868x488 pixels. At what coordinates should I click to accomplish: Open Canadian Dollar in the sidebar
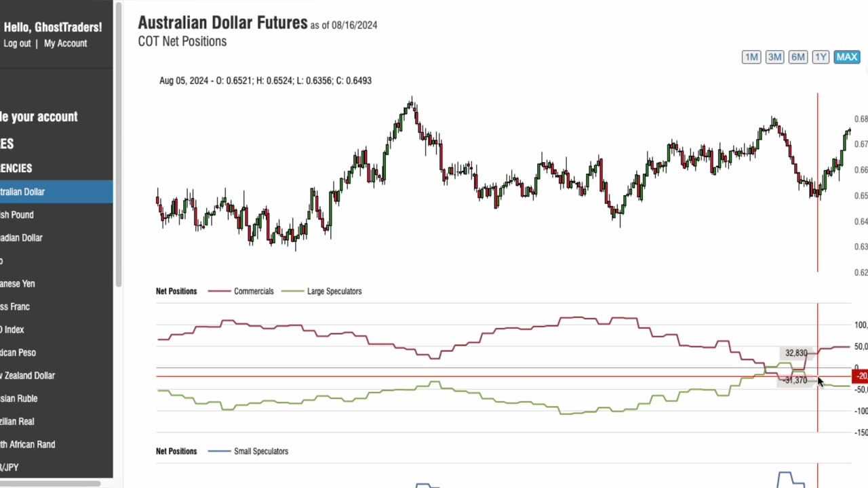click(x=56, y=238)
